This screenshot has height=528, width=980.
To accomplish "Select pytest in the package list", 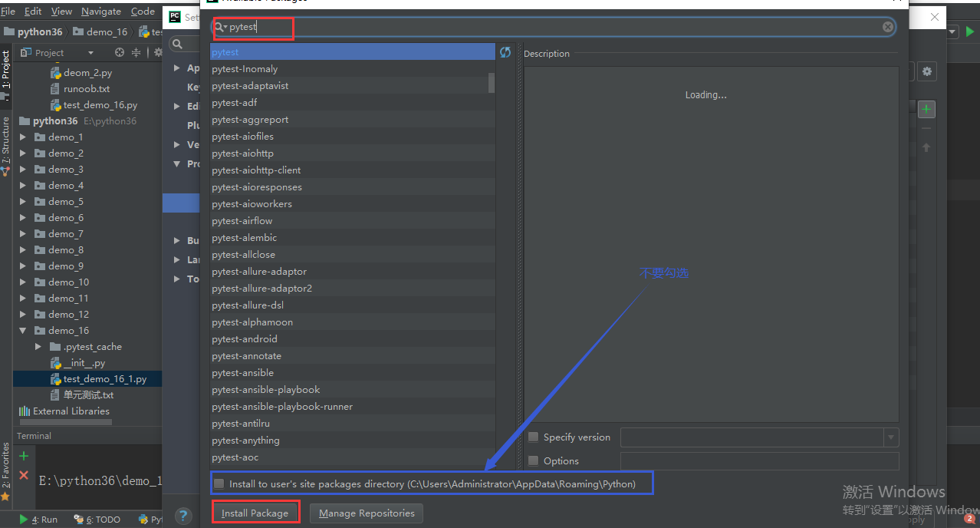I will click(x=353, y=52).
